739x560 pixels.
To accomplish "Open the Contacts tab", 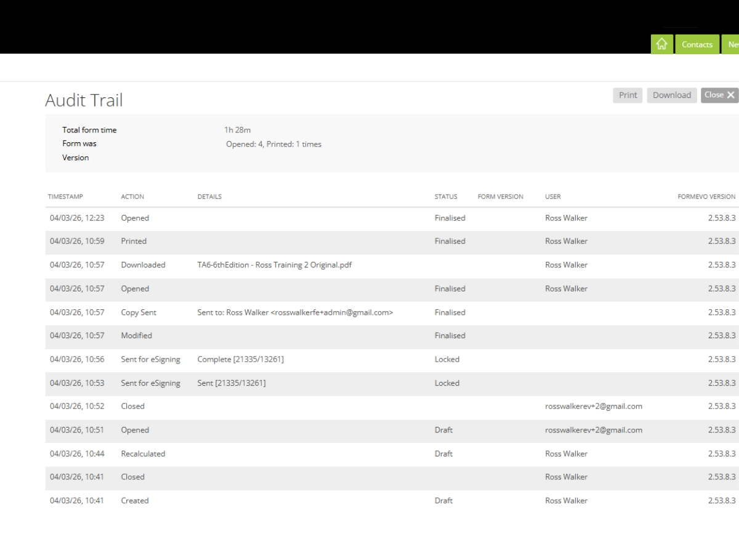I will (697, 44).
